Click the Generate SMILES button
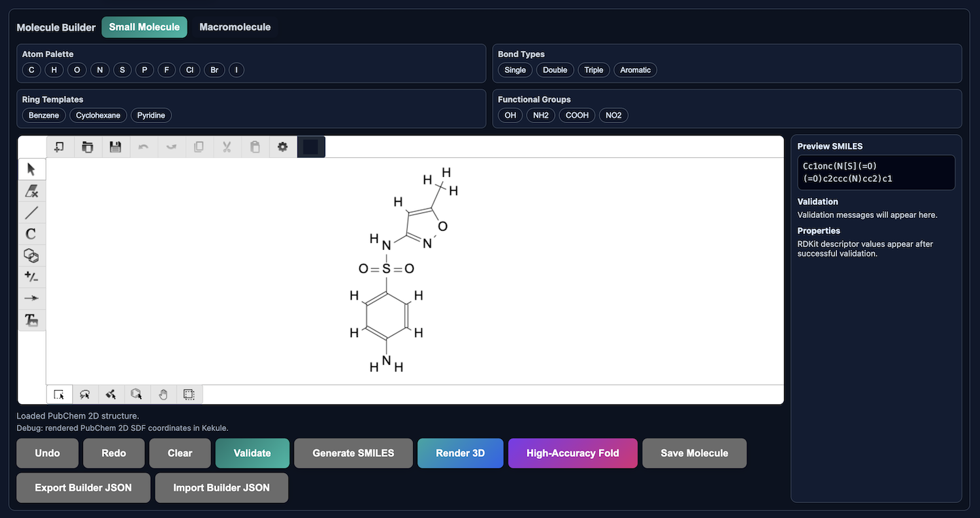980x518 pixels. (353, 453)
